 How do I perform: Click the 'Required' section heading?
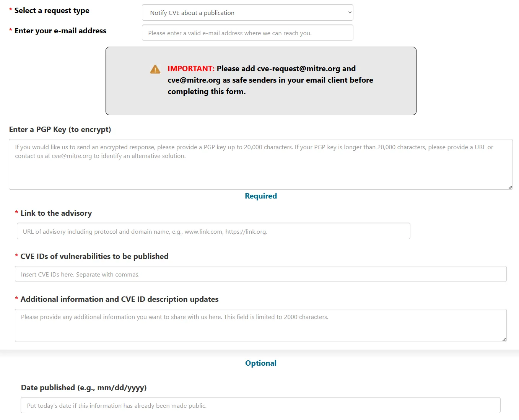pyautogui.click(x=261, y=196)
